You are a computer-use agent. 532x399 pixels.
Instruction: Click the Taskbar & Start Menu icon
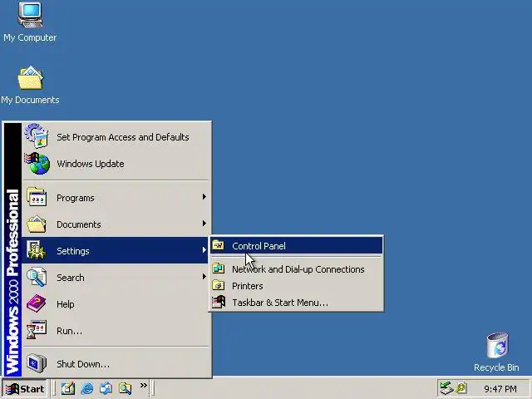point(218,302)
